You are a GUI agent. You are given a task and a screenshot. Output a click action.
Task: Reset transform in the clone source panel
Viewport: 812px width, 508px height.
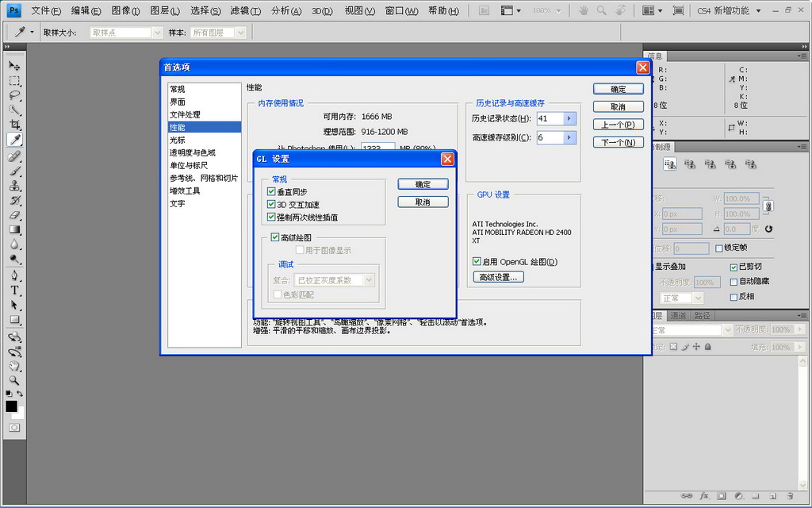pyautogui.click(x=768, y=229)
